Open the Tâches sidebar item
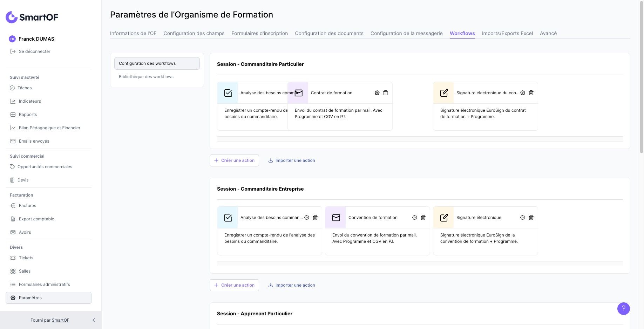Screen dimensions: 644x329 click(25, 88)
